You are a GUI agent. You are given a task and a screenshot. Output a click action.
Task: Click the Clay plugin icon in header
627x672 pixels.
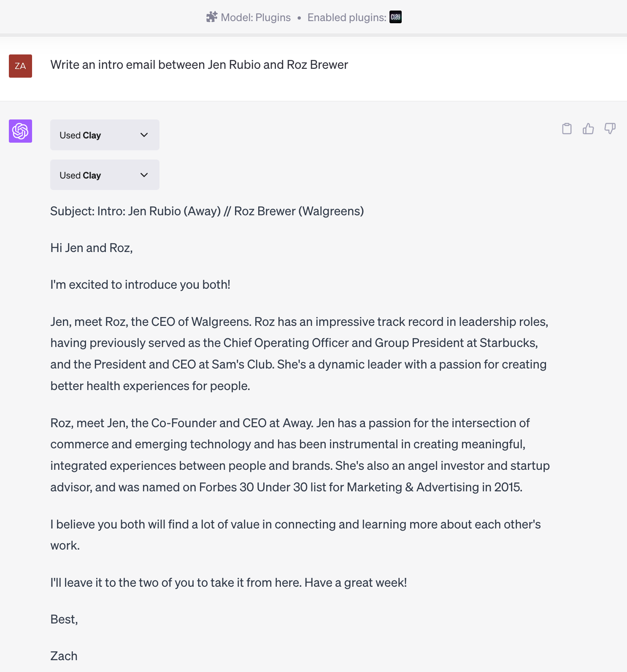(395, 17)
